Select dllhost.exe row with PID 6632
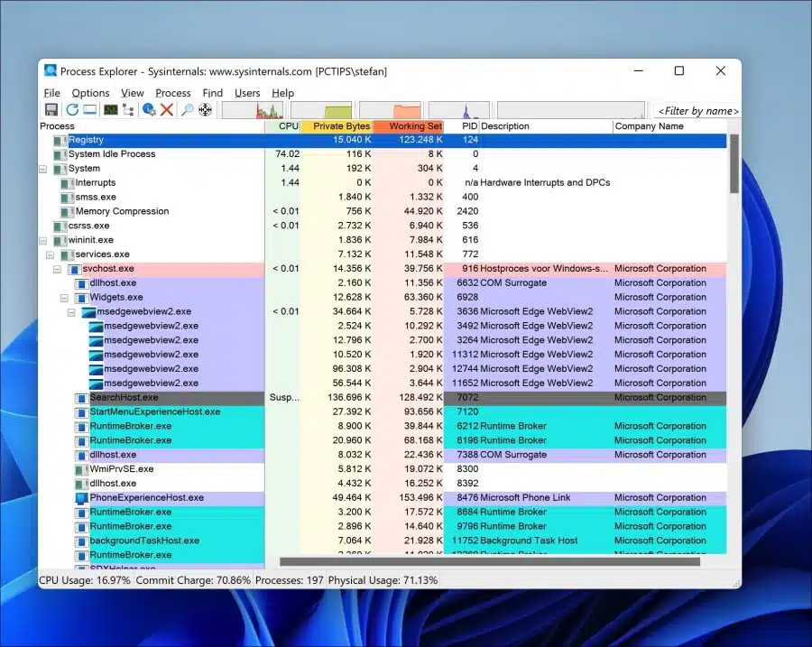The image size is (812, 647). (x=383, y=283)
